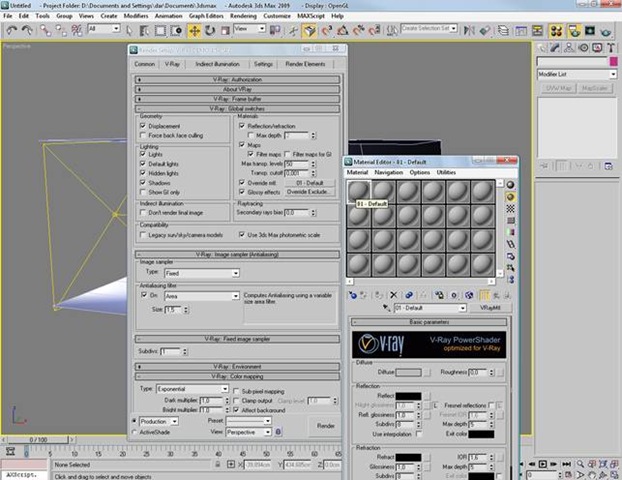Toggle the Sample Type sphere icon

512,185
